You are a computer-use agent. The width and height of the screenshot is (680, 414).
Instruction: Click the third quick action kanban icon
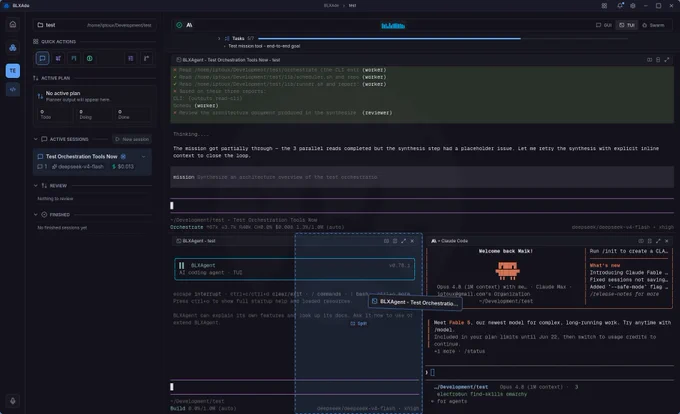(74, 58)
